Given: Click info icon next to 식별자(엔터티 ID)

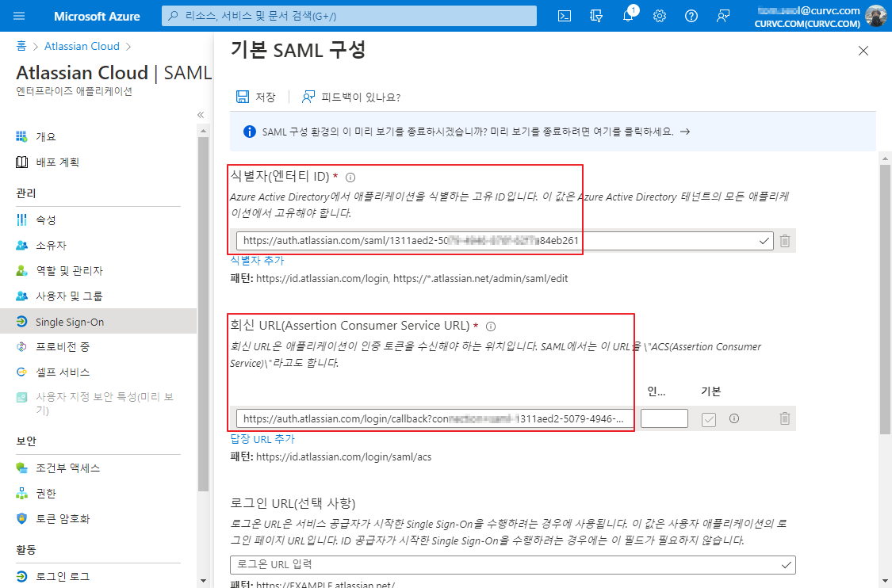Looking at the screenshot, I should coord(350,178).
